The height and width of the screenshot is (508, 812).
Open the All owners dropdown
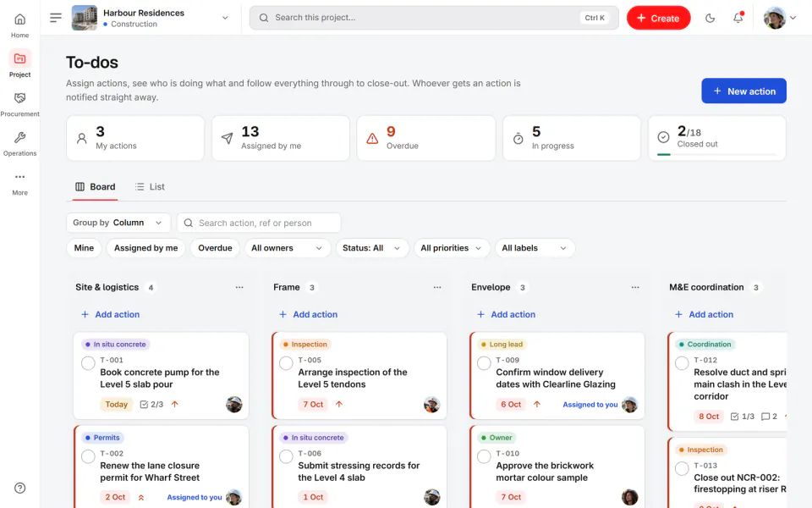coord(287,248)
